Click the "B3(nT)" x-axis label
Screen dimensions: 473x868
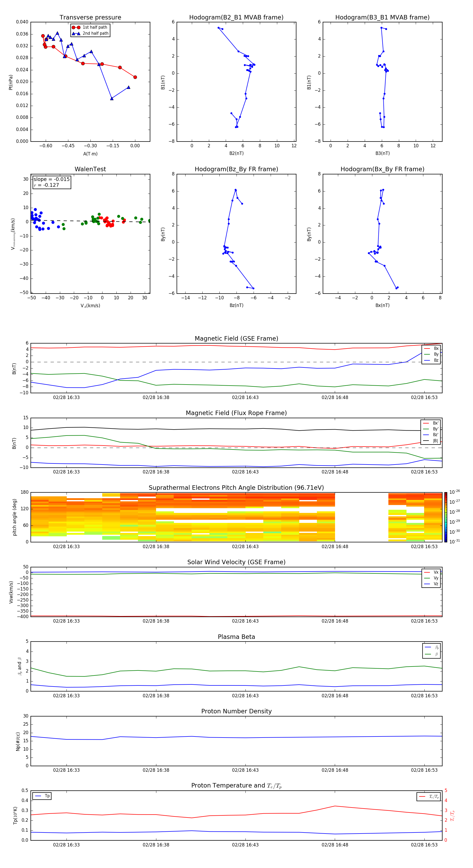point(382,153)
